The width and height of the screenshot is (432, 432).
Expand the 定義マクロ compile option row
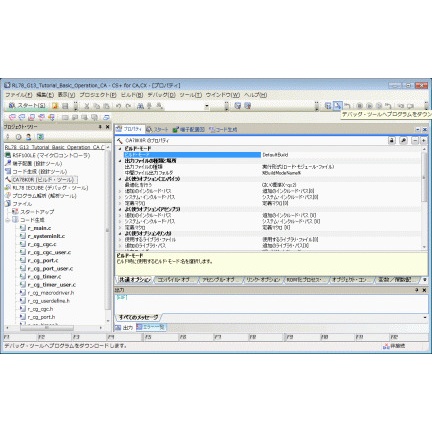pyautogui.click(x=120, y=203)
